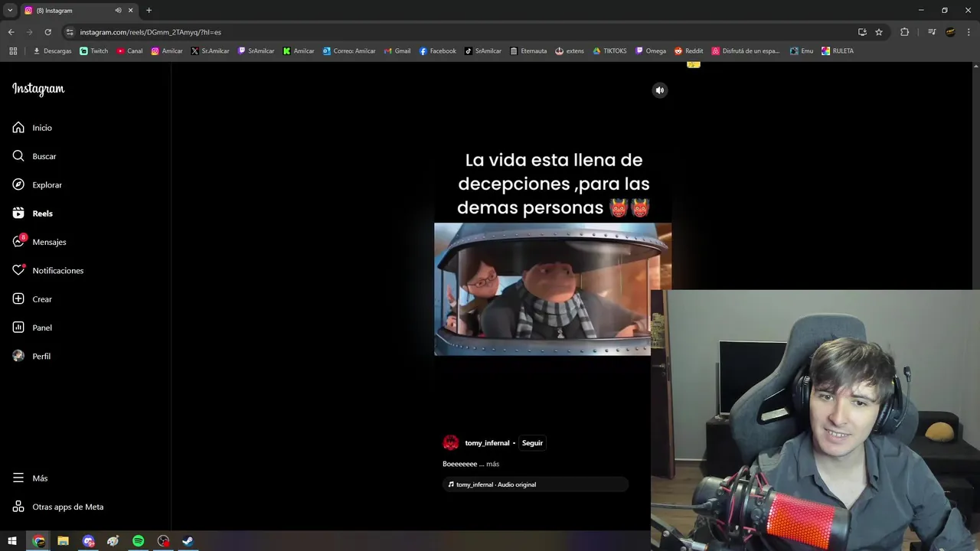The width and height of the screenshot is (980, 551).
Task: Open the Windows Start menu
Action: pyautogui.click(x=12, y=541)
